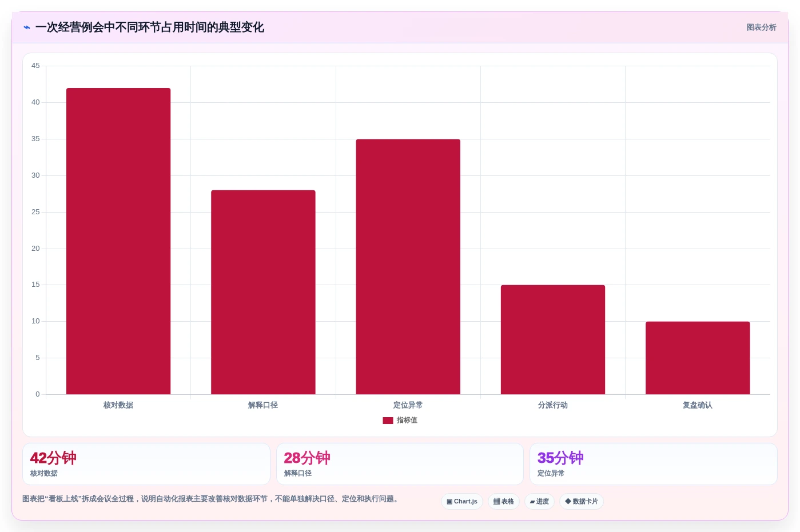Click the 表格 tag chip
This screenshot has width=800, height=532.
(504, 502)
